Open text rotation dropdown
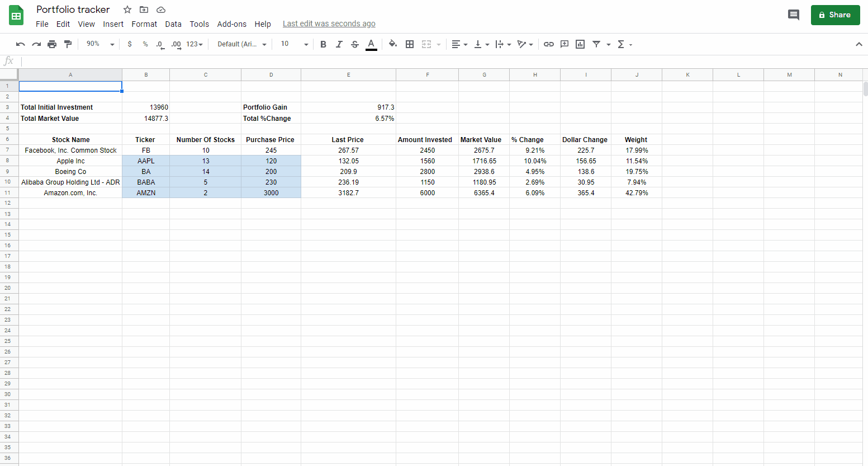The height and width of the screenshot is (466, 868). tap(525, 44)
